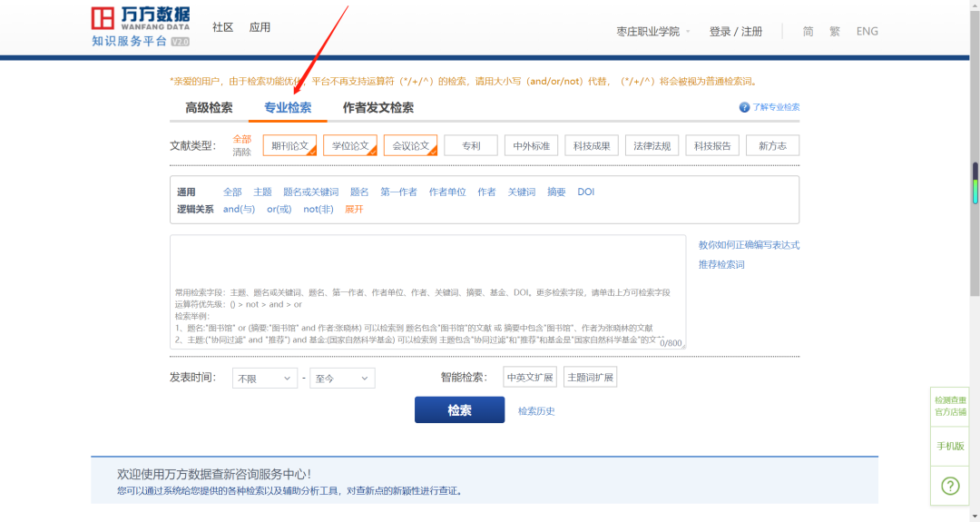Toggle 科技成果 document type
Viewport: 980px width, 522px height.
592,145
